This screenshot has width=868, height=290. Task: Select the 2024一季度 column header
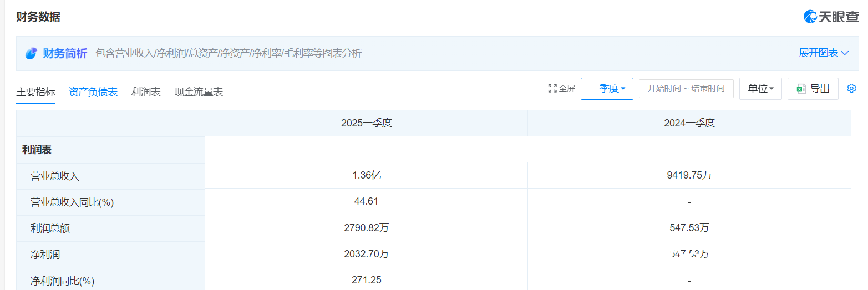[689, 123]
